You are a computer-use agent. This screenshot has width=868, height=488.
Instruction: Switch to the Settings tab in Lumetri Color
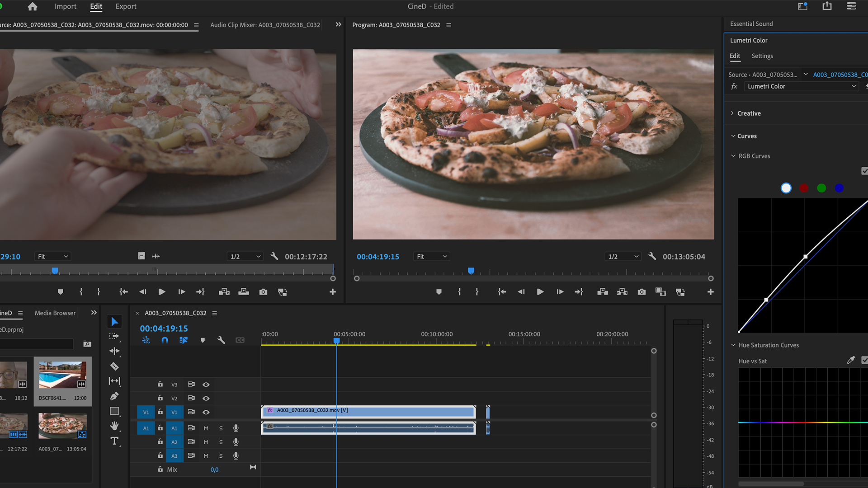click(762, 56)
